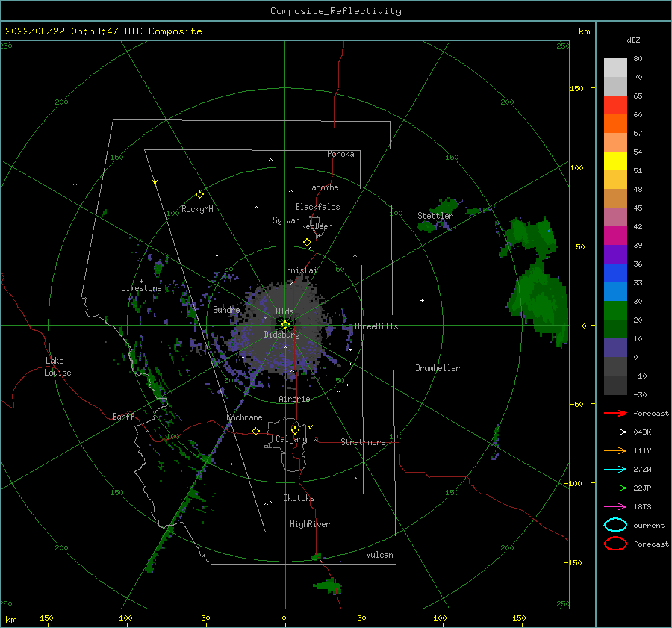Click the Lacombe label
Image resolution: width=672 pixels, height=628 pixels.
click(323, 187)
